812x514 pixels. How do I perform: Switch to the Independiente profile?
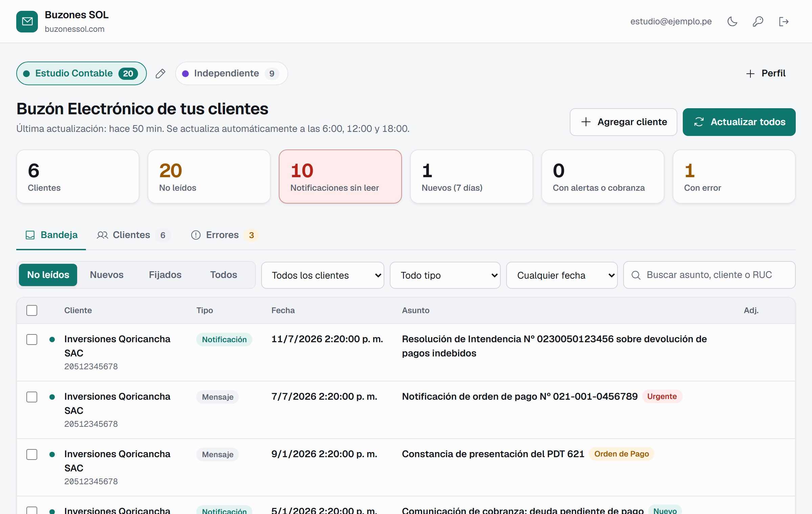[x=231, y=73]
